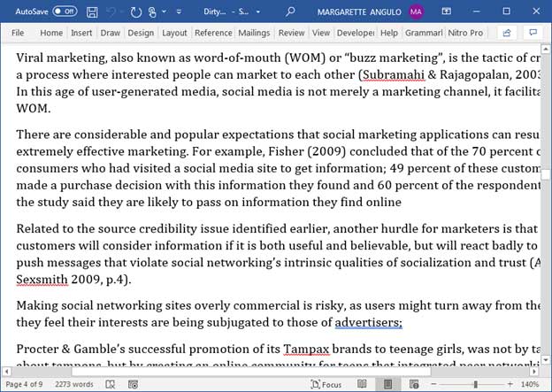Open the Mailings tab
This screenshot has width=552, height=392.
254,33
